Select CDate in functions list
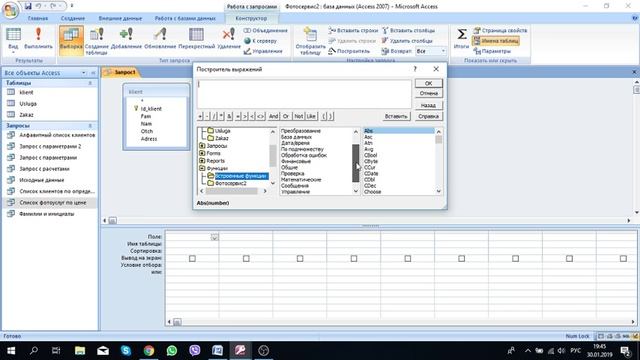Image resolution: width=640 pixels, height=360 pixels. 371,173
